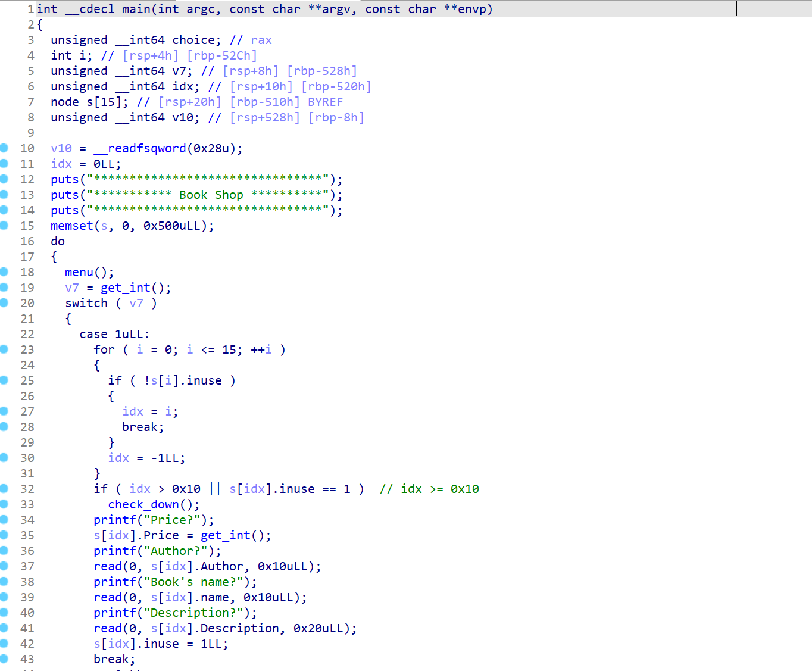Viewport: 812px width, 671px height.
Task: Enable breakpoint on printf("Author?") line
Action: coord(4,550)
